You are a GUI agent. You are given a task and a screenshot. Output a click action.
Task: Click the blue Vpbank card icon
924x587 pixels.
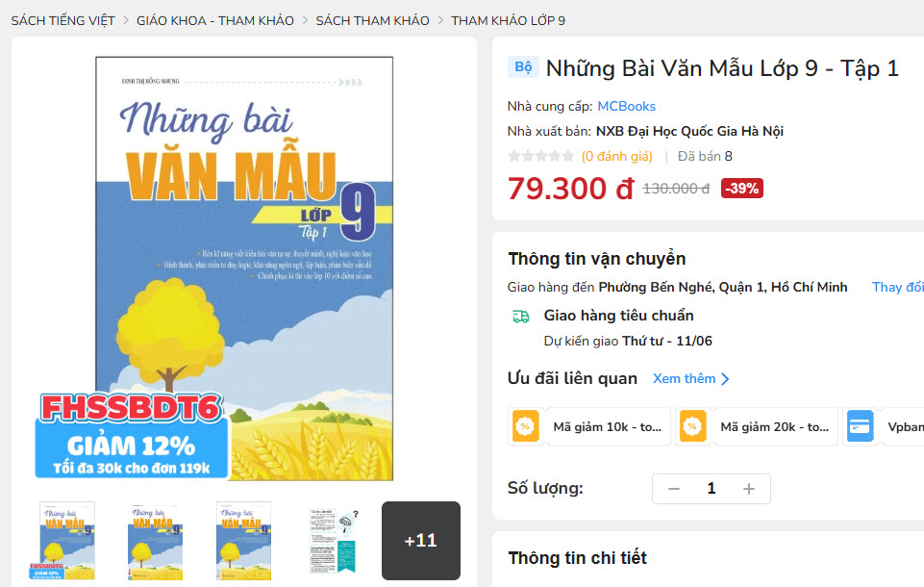point(860,426)
